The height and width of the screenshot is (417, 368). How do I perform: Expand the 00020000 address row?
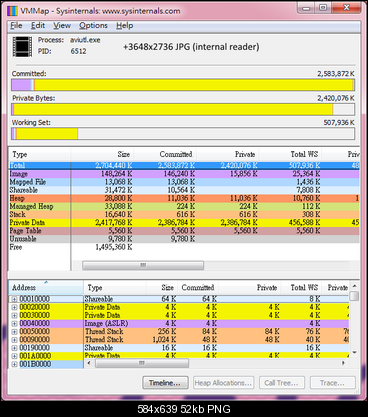point(14,307)
